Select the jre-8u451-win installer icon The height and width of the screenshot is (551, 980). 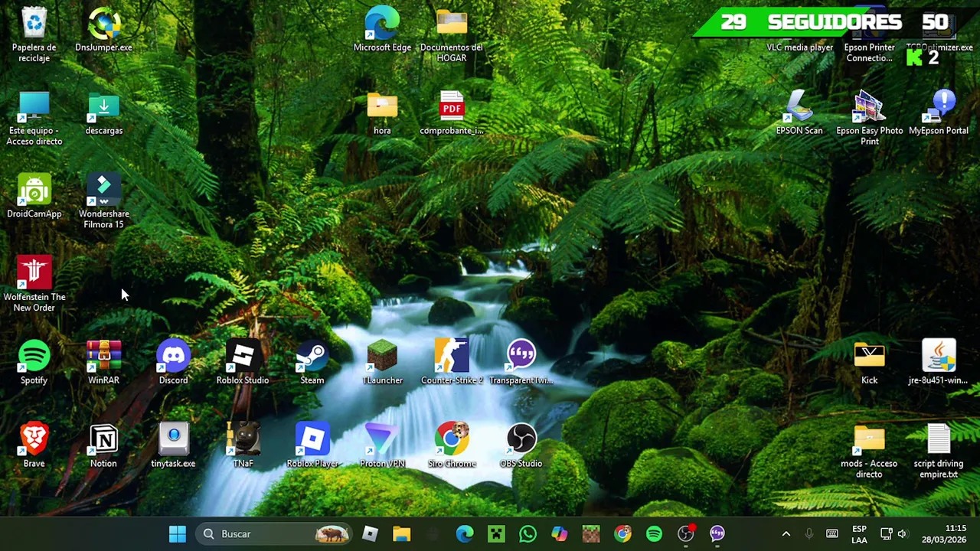click(939, 364)
